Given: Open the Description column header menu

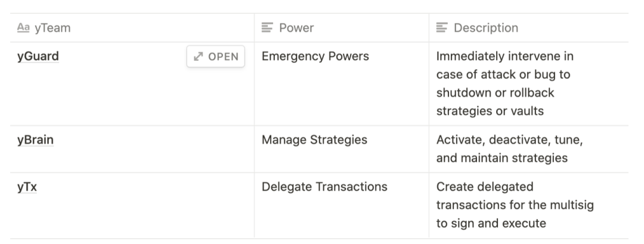Looking at the screenshot, I should pos(528,27).
